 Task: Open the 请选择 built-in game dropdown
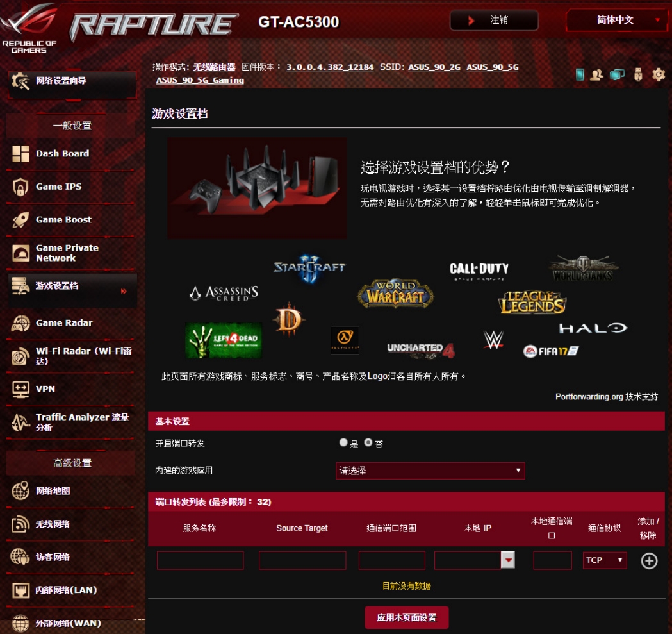pos(430,471)
